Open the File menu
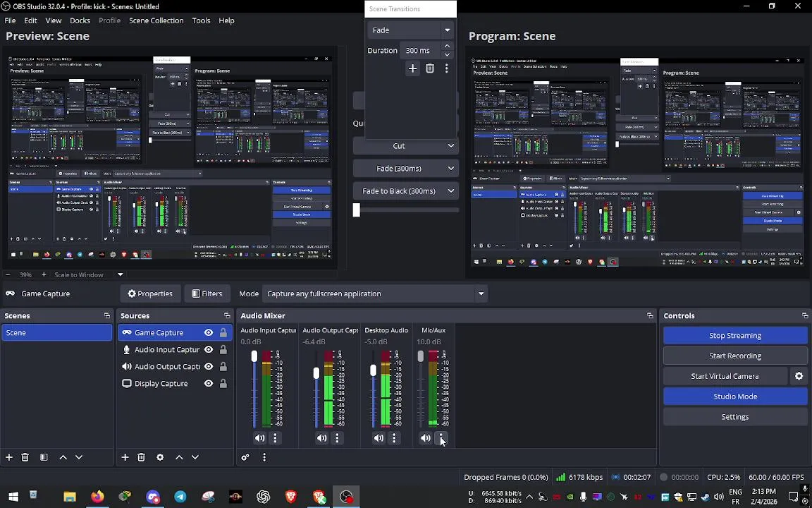The image size is (812, 508). pyautogui.click(x=10, y=20)
